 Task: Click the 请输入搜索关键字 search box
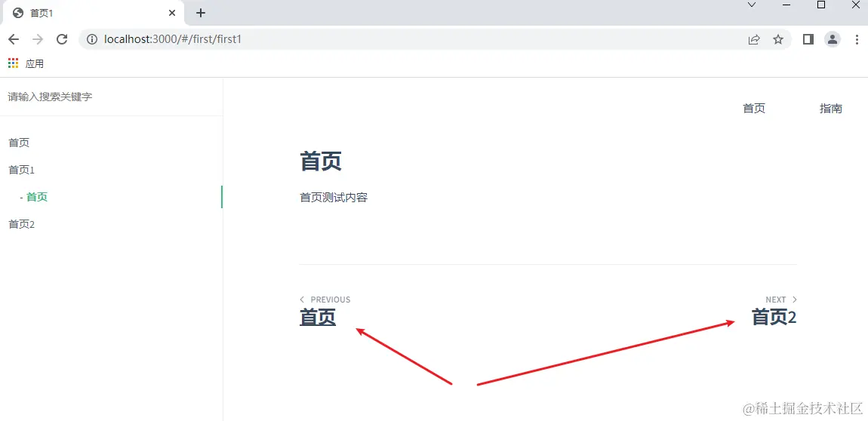pyautogui.click(x=111, y=97)
